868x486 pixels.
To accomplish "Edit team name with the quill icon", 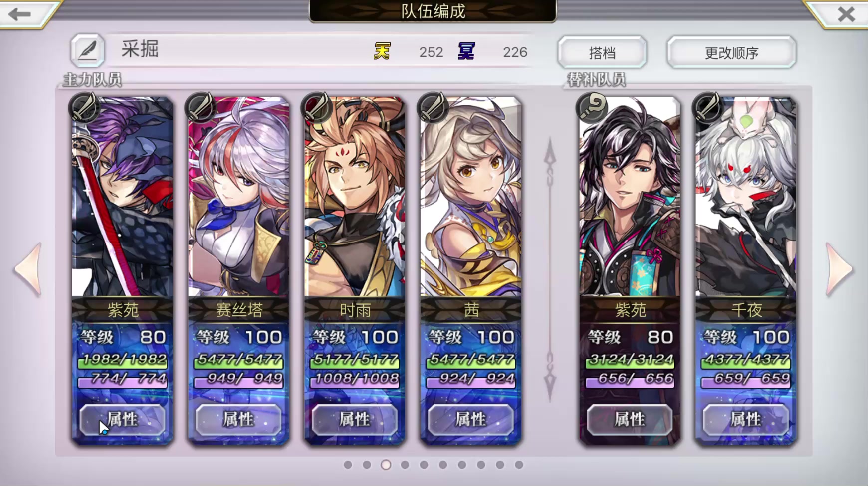I will coord(87,50).
